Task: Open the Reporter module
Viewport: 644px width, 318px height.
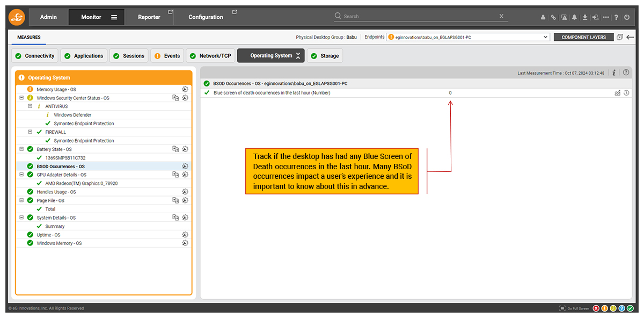Action: 149,17
